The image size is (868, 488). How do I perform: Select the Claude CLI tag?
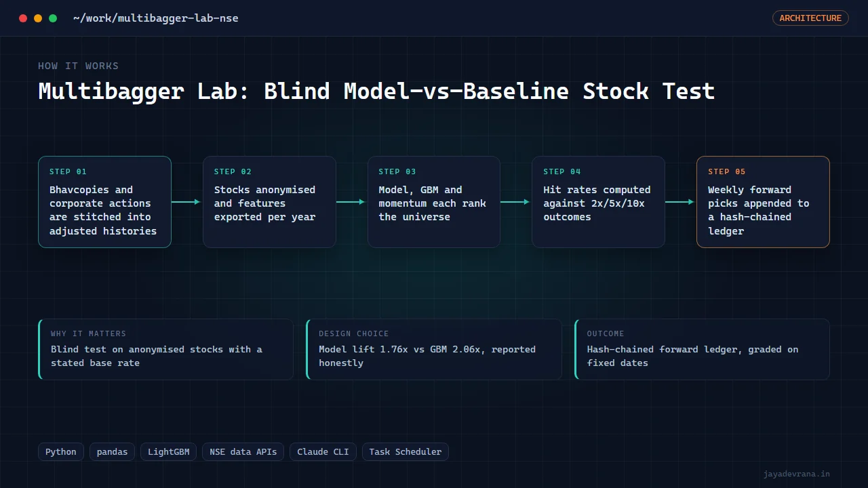323,452
